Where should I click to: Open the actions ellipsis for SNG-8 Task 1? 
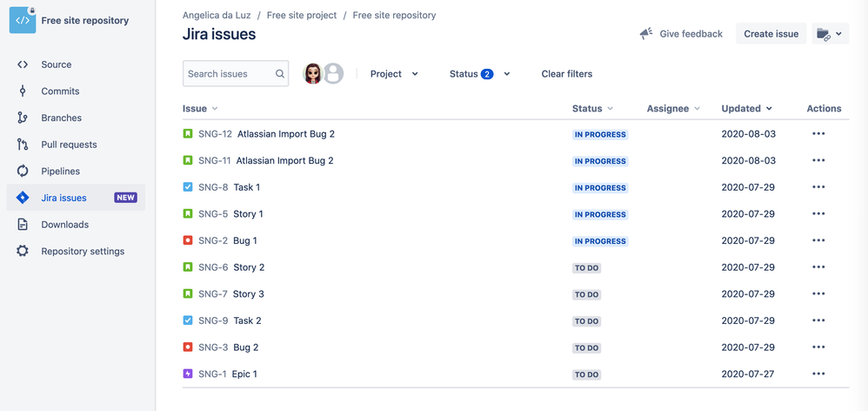[818, 187]
